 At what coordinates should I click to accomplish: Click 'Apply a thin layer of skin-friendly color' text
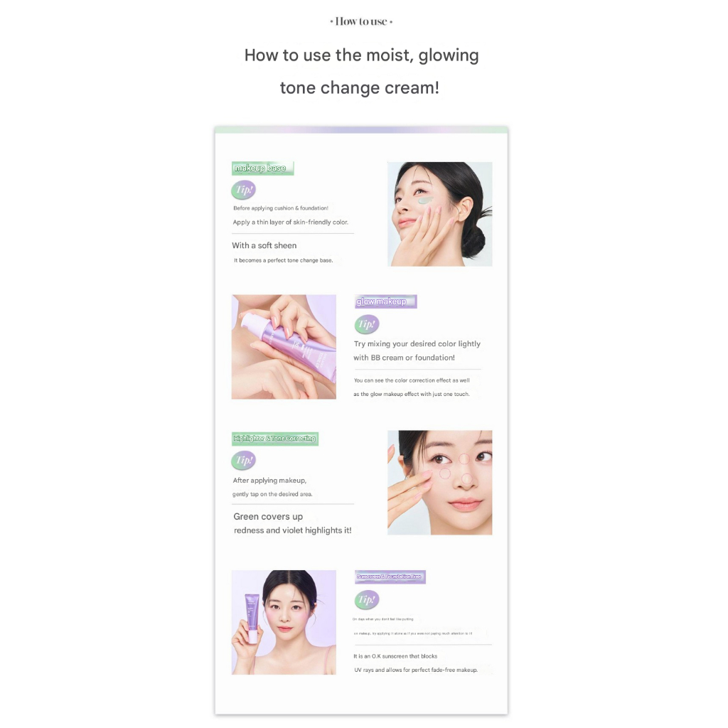pos(291,222)
